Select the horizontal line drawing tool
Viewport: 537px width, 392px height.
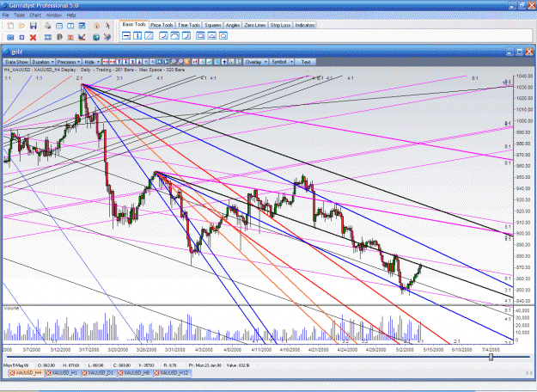click(x=126, y=35)
